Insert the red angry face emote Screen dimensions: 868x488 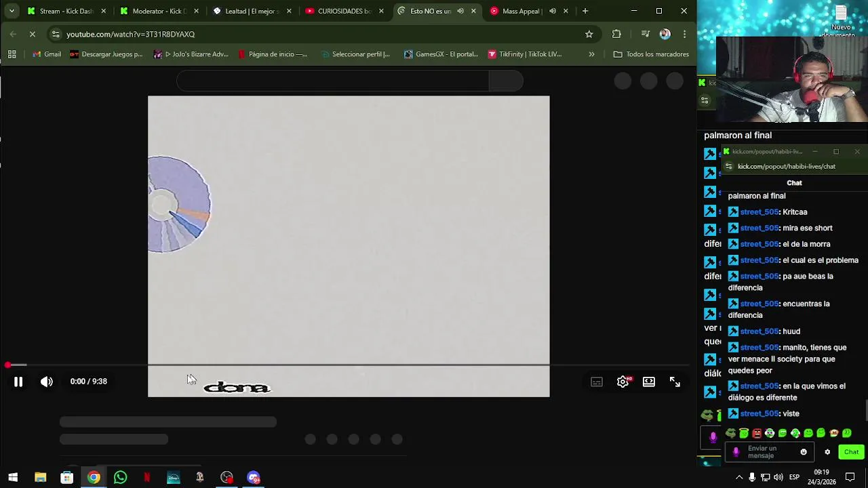(x=757, y=433)
